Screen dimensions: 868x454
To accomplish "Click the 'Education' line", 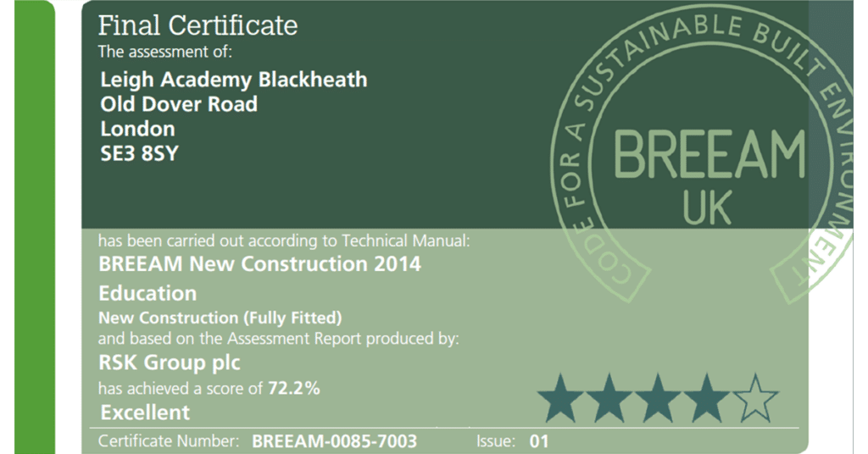I will pyautogui.click(x=147, y=293).
